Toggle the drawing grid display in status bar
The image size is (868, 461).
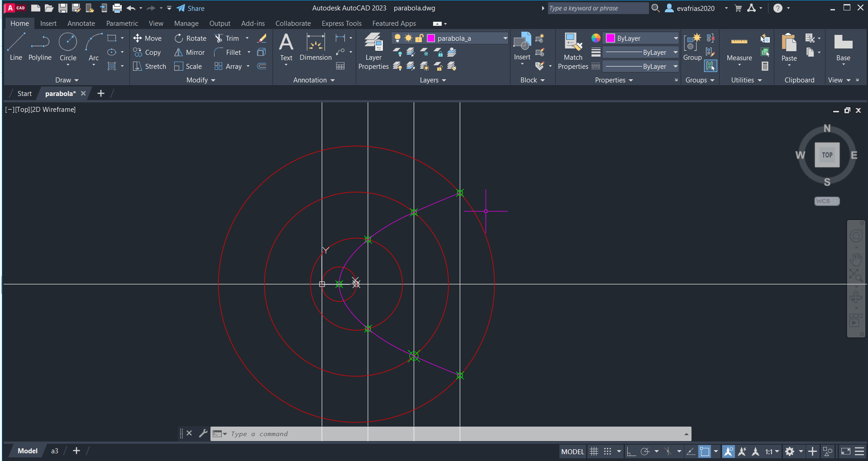tap(594, 451)
